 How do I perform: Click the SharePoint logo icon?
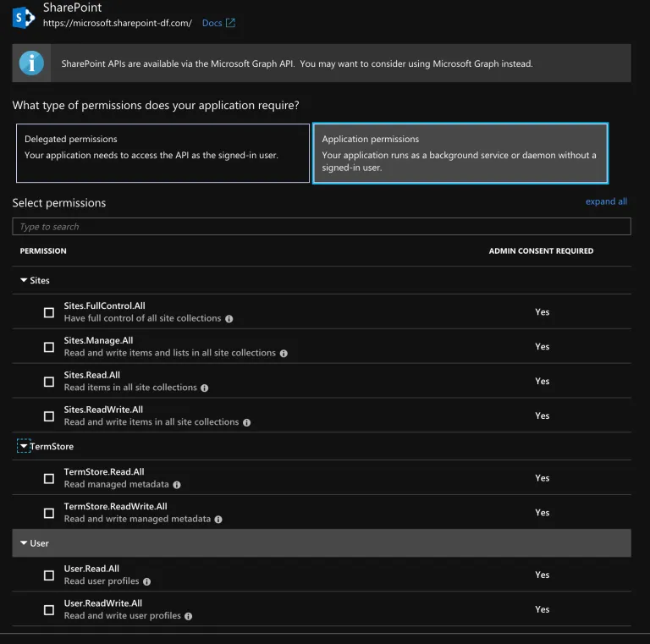(x=24, y=18)
